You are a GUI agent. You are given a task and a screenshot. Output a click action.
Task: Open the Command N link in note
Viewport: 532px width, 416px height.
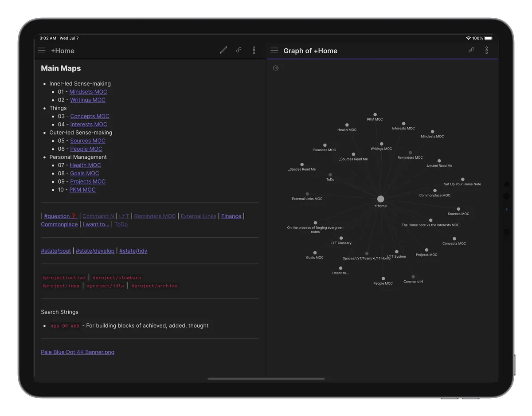[98, 216]
